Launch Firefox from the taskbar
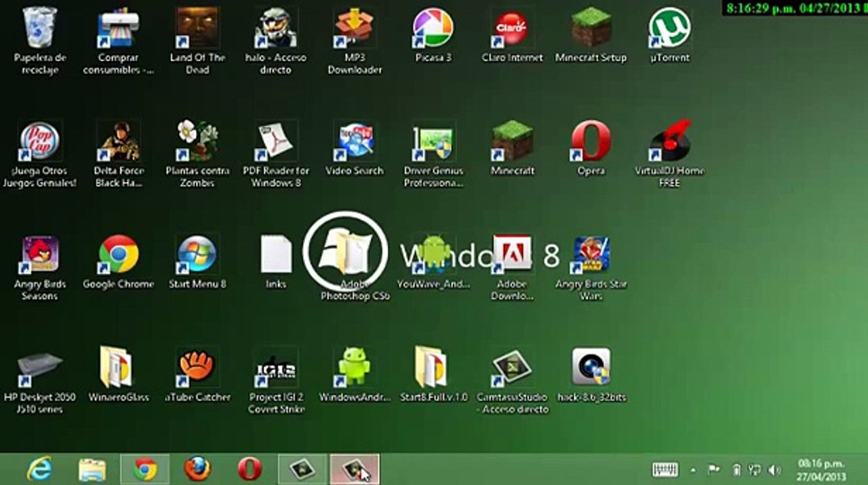This screenshot has height=485, width=868. [197, 469]
